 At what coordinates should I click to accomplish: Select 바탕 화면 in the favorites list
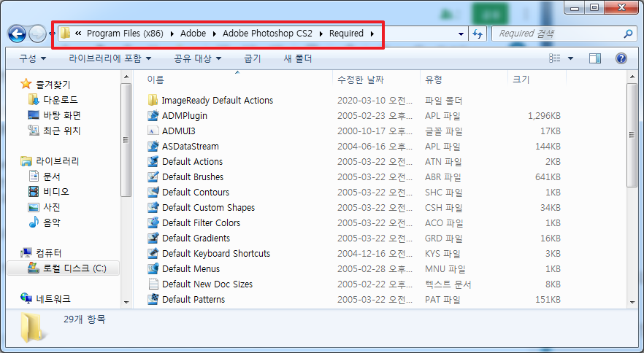click(x=62, y=115)
